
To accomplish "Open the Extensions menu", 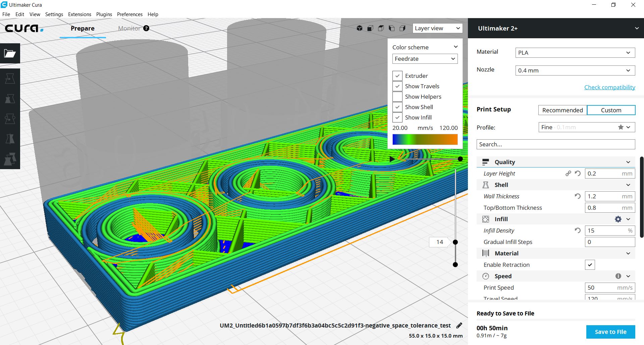I will click(79, 14).
